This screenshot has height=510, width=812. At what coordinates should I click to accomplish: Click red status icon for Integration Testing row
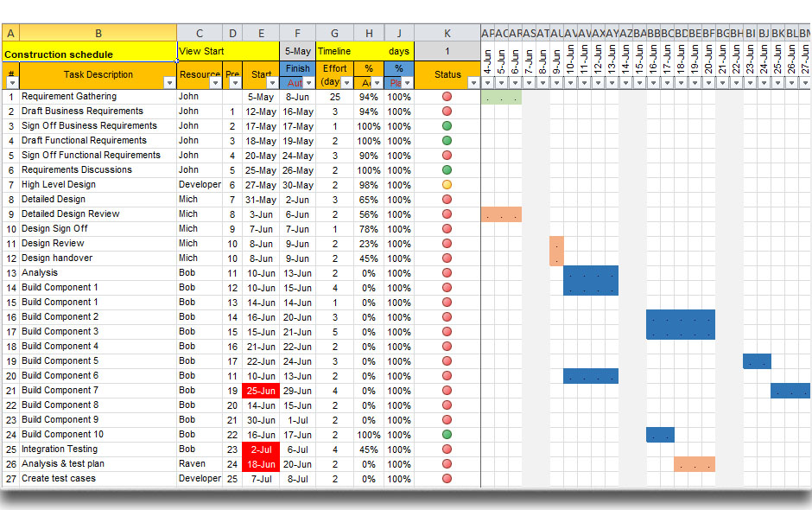pos(447,449)
